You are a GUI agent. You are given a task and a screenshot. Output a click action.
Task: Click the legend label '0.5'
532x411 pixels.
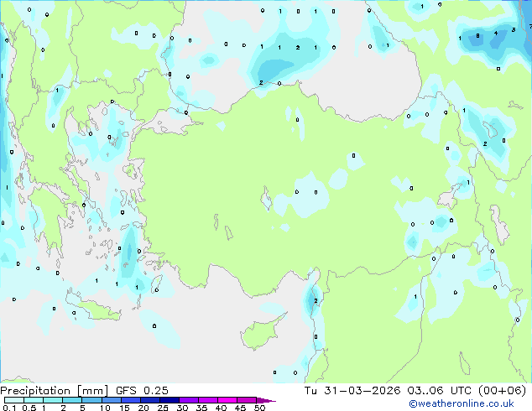click(29, 408)
